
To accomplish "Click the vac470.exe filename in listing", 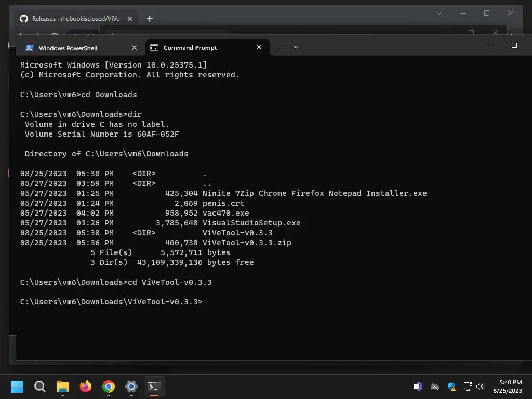I will pyautogui.click(x=225, y=213).
